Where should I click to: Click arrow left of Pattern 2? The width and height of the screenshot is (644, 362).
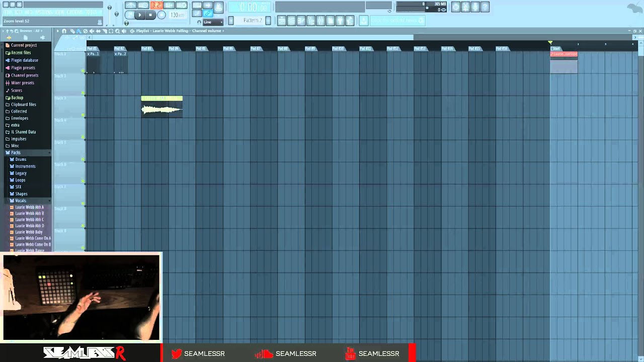click(231, 21)
